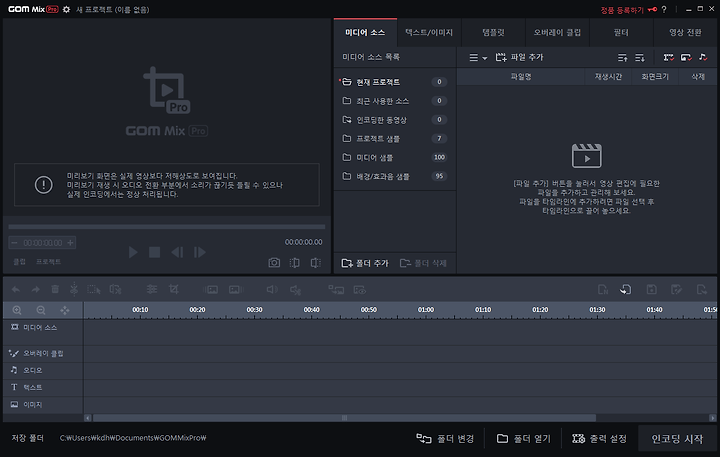Click the red product registration key icon
This screenshot has width=720, height=457.
tap(652, 10)
